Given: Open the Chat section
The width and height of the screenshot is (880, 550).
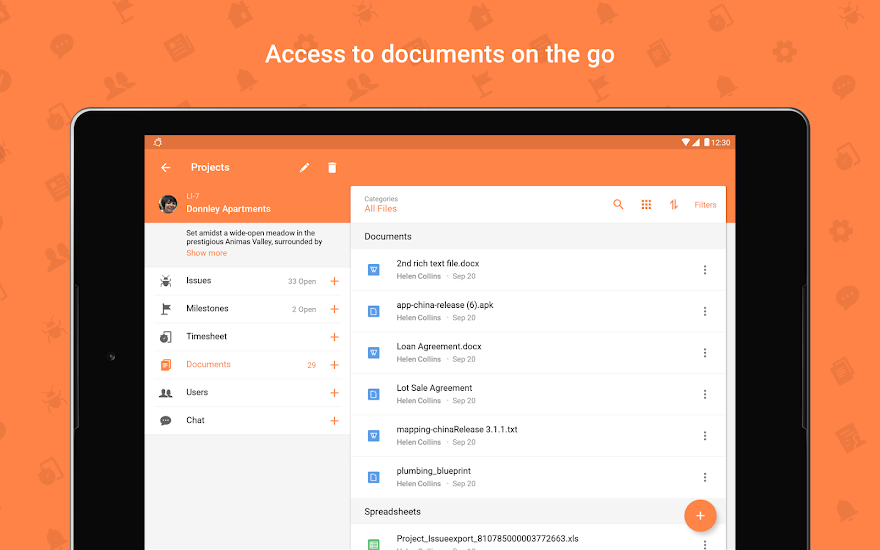Looking at the screenshot, I should click(248, 420).
